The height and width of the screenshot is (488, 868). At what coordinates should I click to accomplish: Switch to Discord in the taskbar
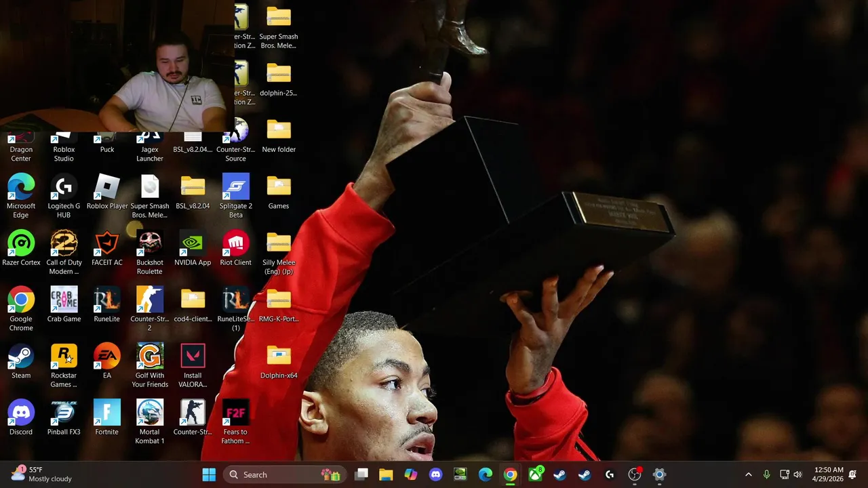436,474
